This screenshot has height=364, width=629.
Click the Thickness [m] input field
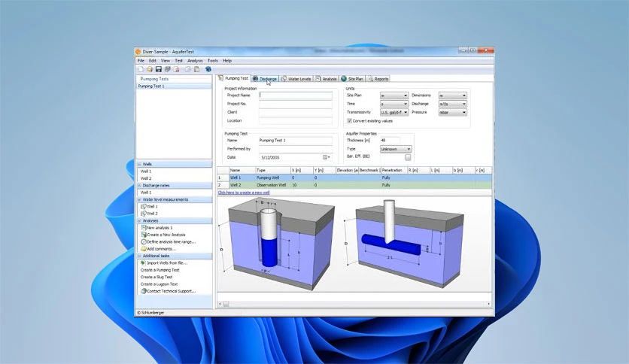390,141
